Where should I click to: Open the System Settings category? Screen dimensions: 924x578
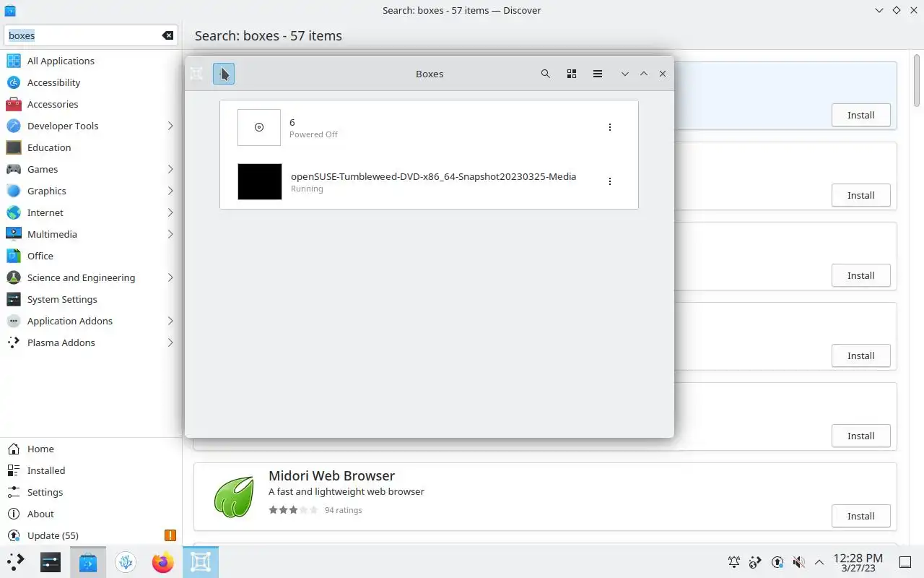(91, 299)
